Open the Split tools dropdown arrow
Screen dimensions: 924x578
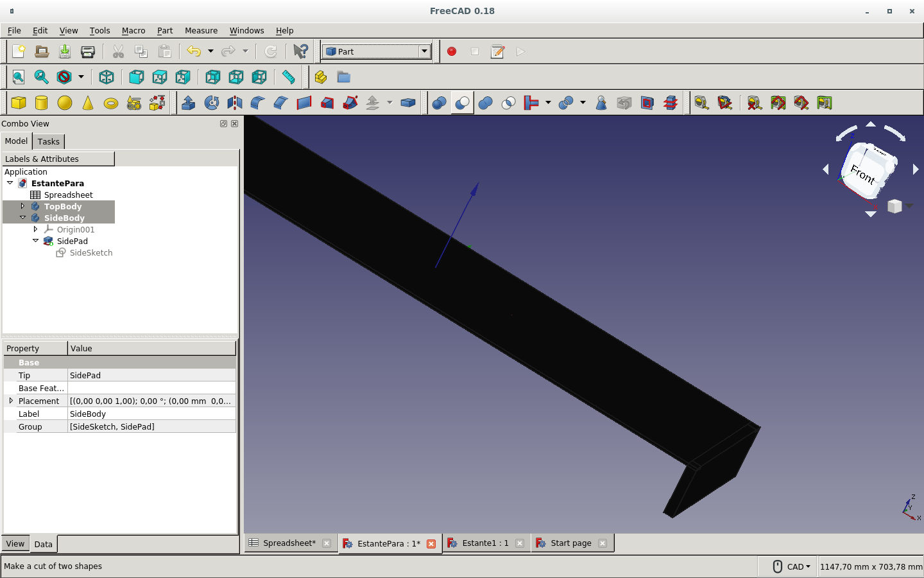[x=583, y=103]
